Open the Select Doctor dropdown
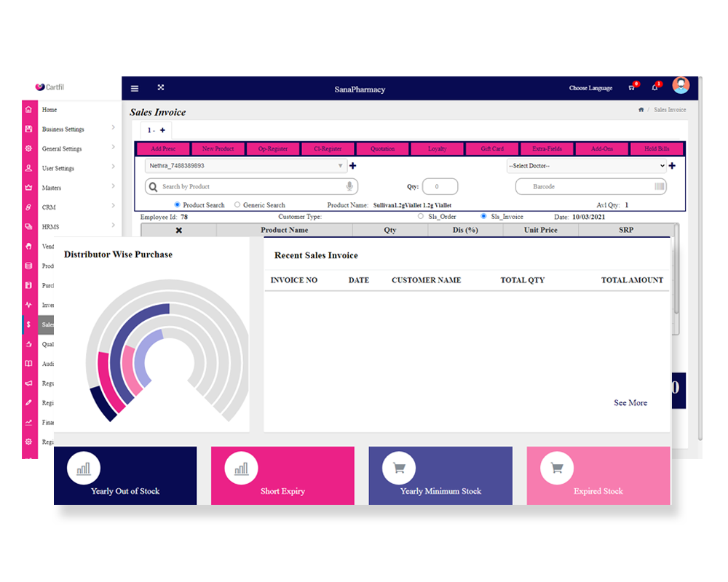 coord(586,166)
